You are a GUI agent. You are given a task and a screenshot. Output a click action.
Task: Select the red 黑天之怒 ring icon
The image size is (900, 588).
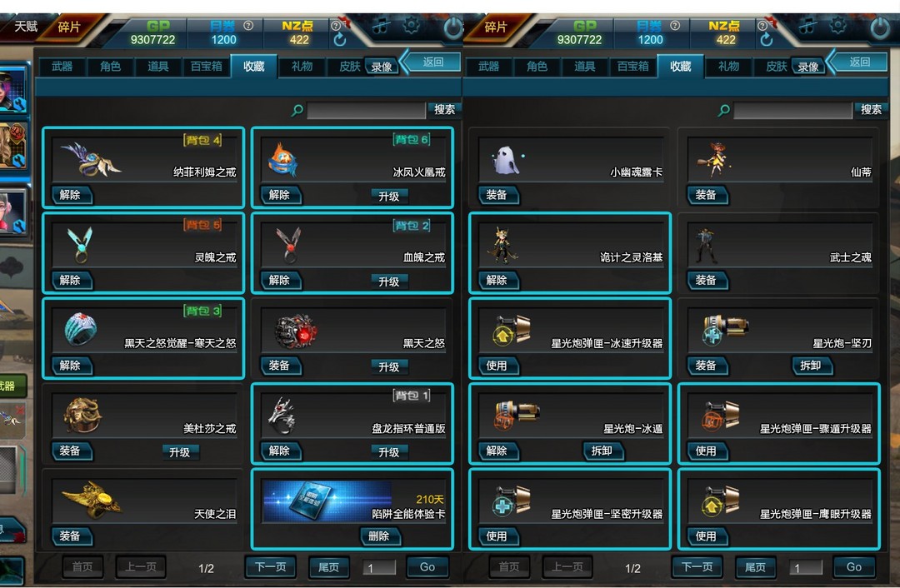click(x=295, y=331)
